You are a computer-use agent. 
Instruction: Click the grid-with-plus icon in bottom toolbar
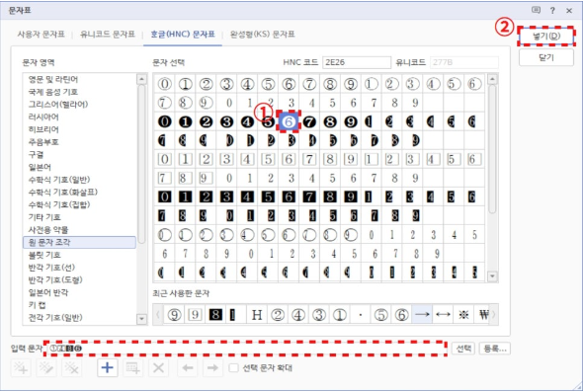[x=133, y=368]
